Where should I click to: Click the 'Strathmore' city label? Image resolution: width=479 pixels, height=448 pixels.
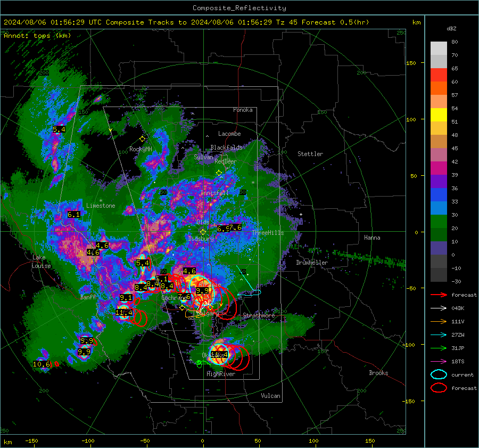point(259,315)
